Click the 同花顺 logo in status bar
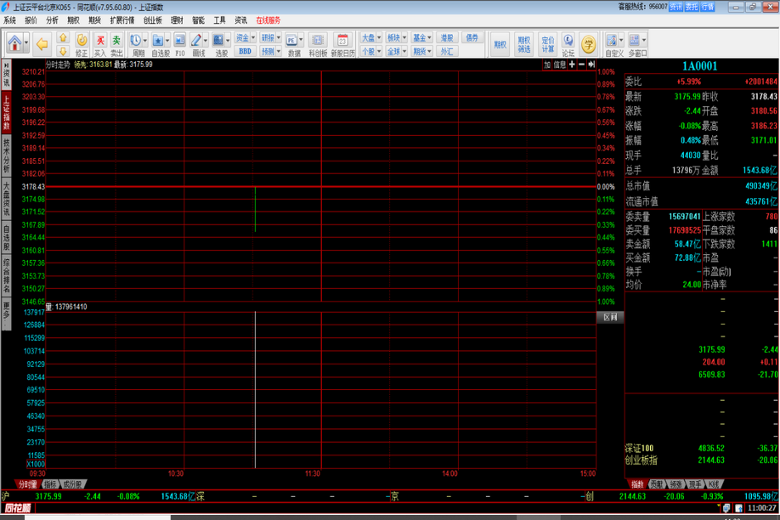 click(x=17, y=508)
